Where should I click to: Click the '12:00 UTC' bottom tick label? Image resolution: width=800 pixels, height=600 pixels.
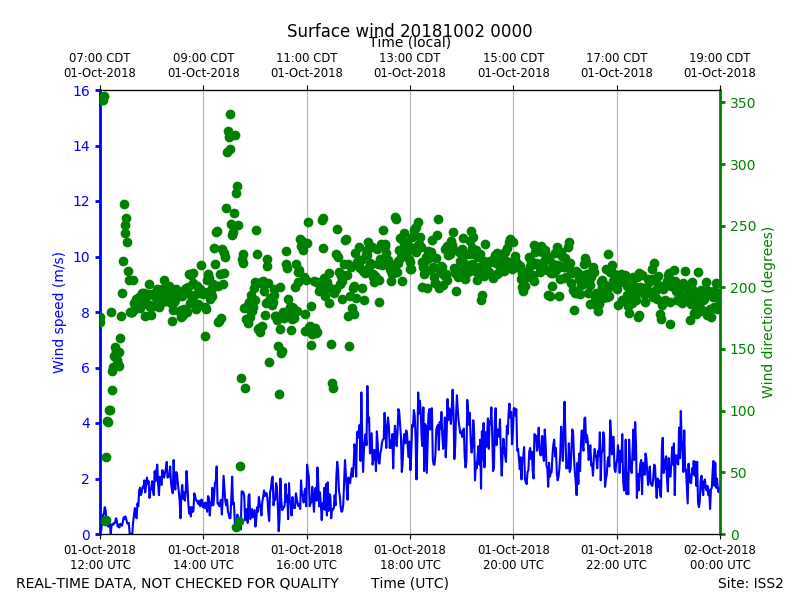tap(100, 565)
